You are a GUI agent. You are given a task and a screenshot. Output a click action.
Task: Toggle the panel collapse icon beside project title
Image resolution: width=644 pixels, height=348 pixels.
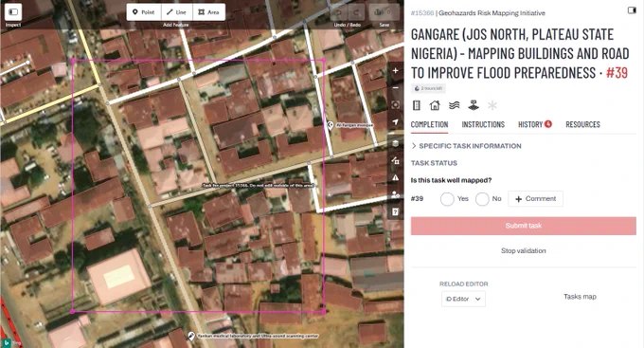tap(632, 10)
